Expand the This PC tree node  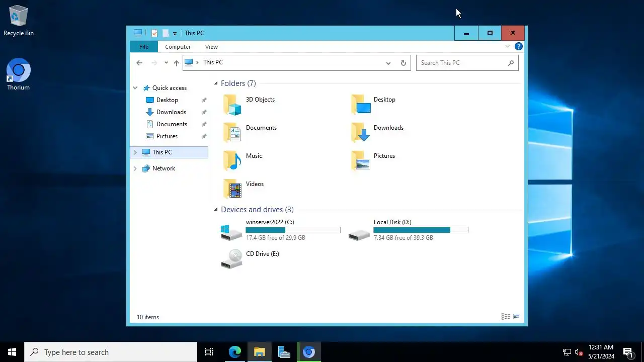[135, 152]
